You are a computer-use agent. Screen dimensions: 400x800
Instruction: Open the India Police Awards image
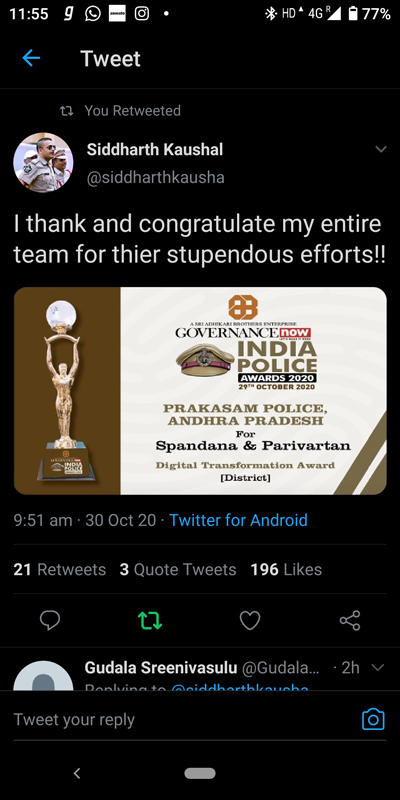(x=200, y=391)
